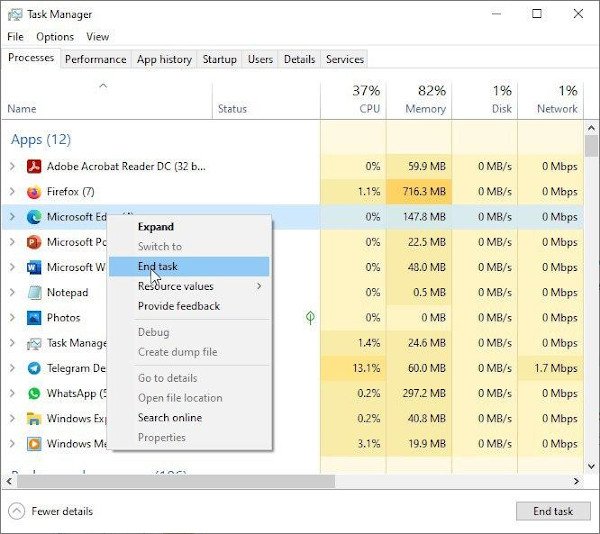Viewport: 600px width, 534px height.
Task: Expand the Firefox (7) process group
Action: pos(12,192)
